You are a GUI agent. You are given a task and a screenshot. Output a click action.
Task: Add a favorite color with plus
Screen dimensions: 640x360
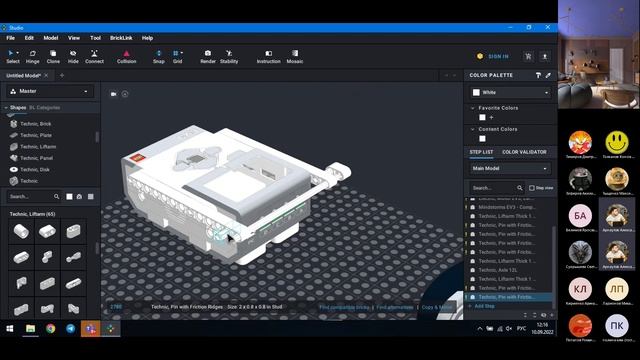(491, 118)
